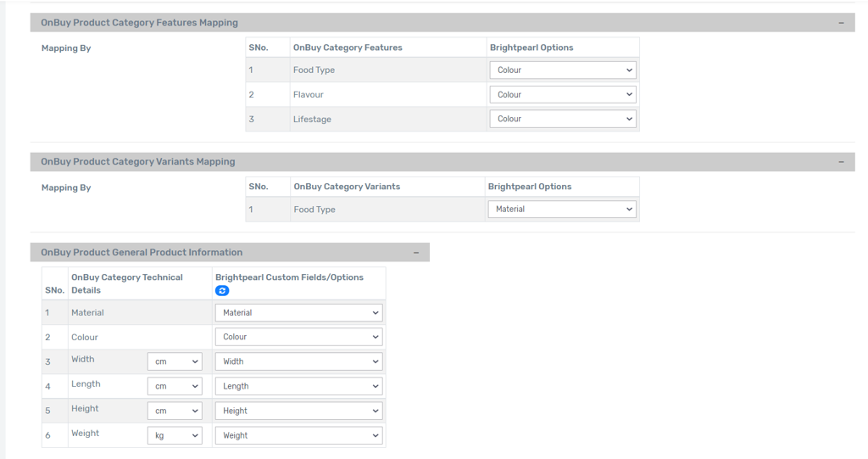The image size is (868, 459).
Task: Collapse the OnBuy Product General Product Information section
Action: click(415, 253)
